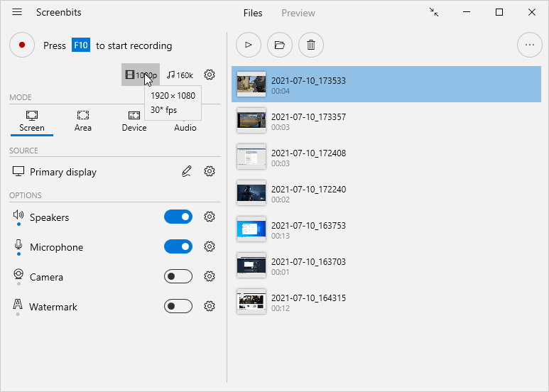
Task: Click thumbnail of recording 173533
Action: coord(251,85)
